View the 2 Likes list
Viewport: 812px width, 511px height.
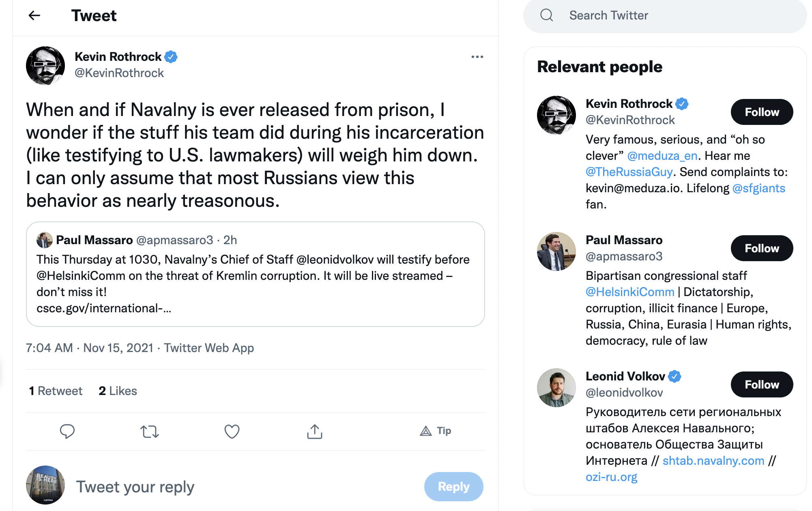click(118, 391)
